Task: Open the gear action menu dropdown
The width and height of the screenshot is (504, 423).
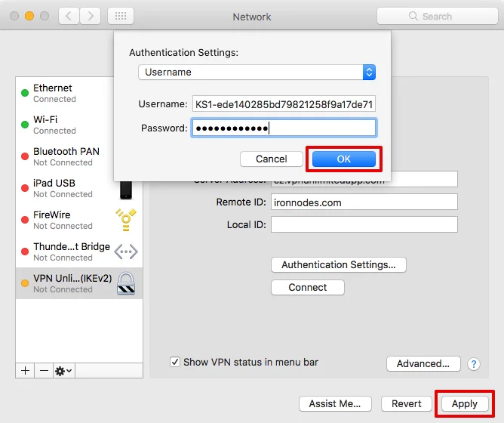Action: 64,371
